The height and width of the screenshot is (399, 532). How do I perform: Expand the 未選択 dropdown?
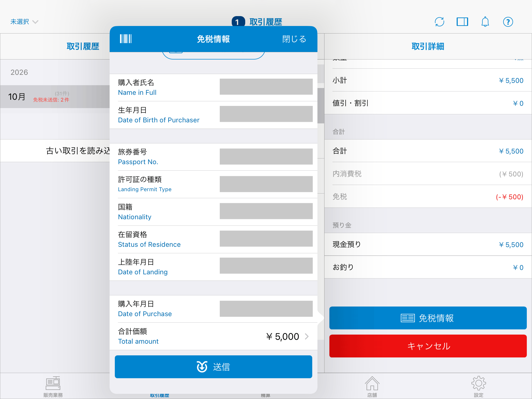[24, 22]
